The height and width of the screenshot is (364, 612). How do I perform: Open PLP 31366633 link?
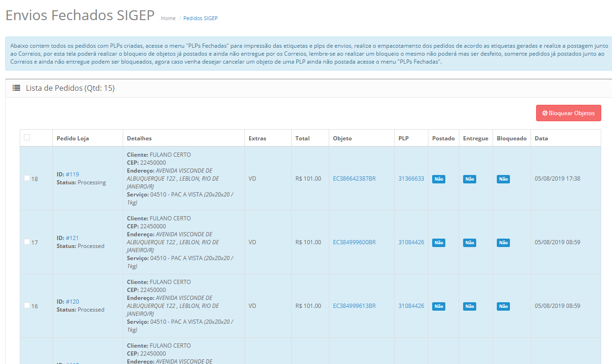411,179
